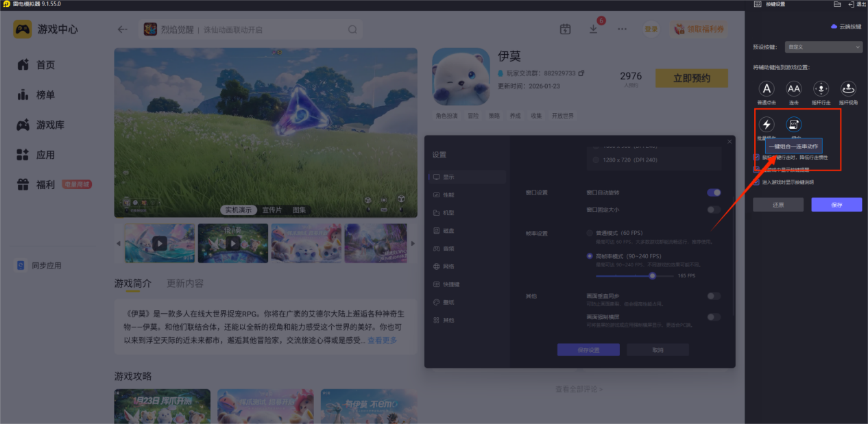Click 还原 in key settings panel
Viewport: 868px width, 424px height.
[778, 205]
